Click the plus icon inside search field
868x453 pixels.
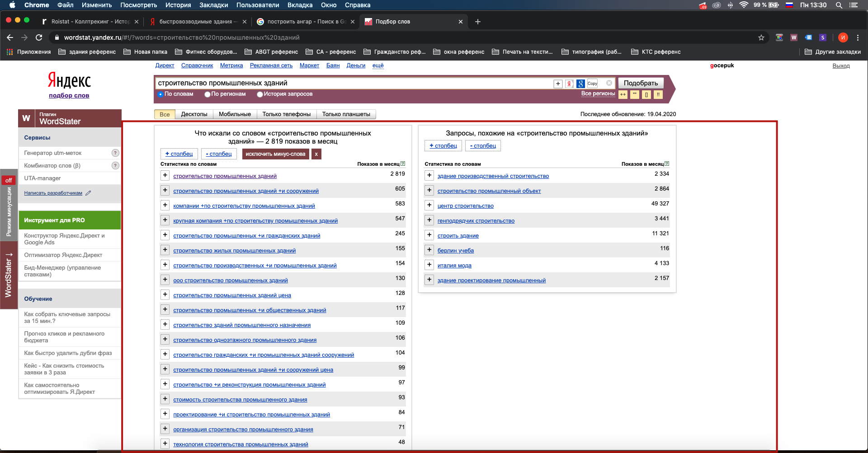[x=558, y=84]
